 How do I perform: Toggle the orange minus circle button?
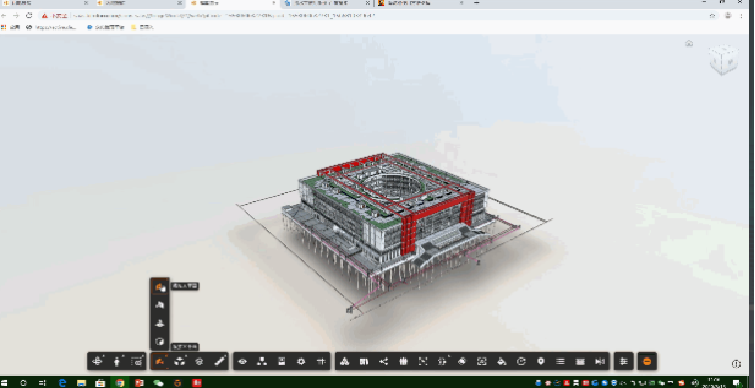(x=647, y=361)
